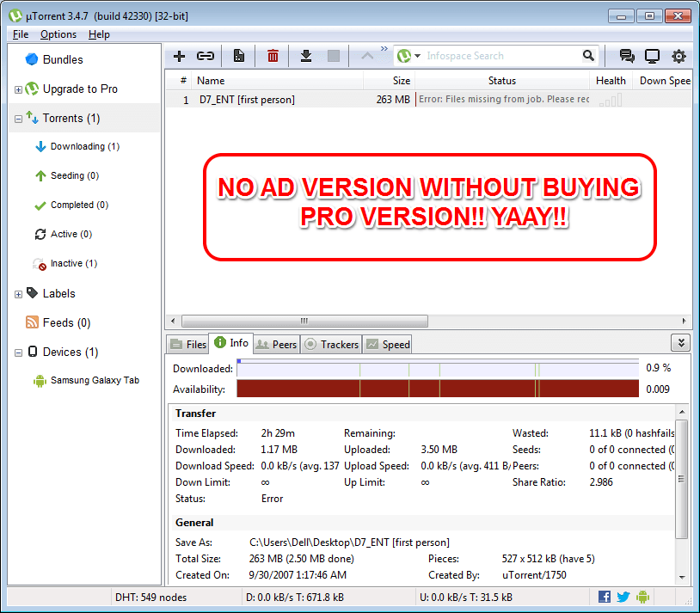
Task: Sort by the Name column header
Action: point(278,81)
